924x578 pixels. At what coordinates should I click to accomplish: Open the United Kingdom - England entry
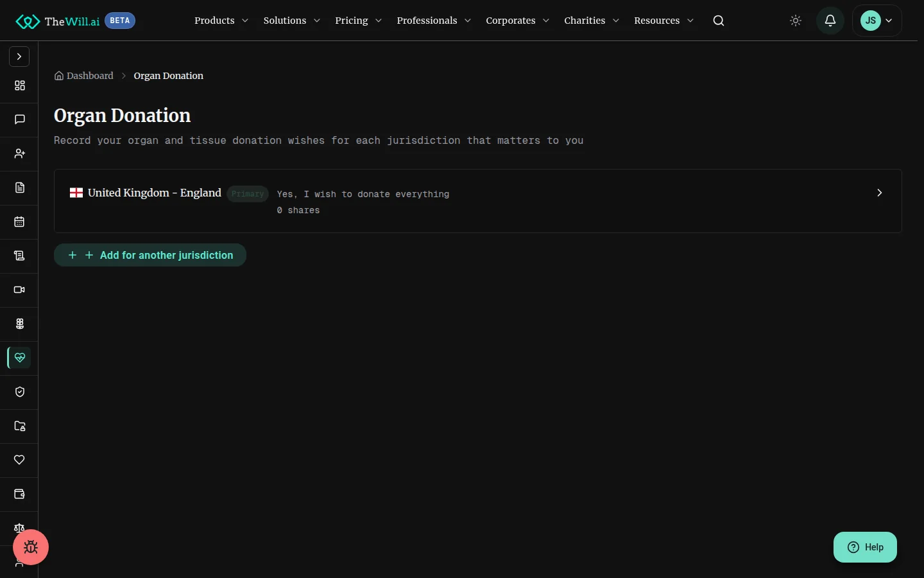pos(478,201)
